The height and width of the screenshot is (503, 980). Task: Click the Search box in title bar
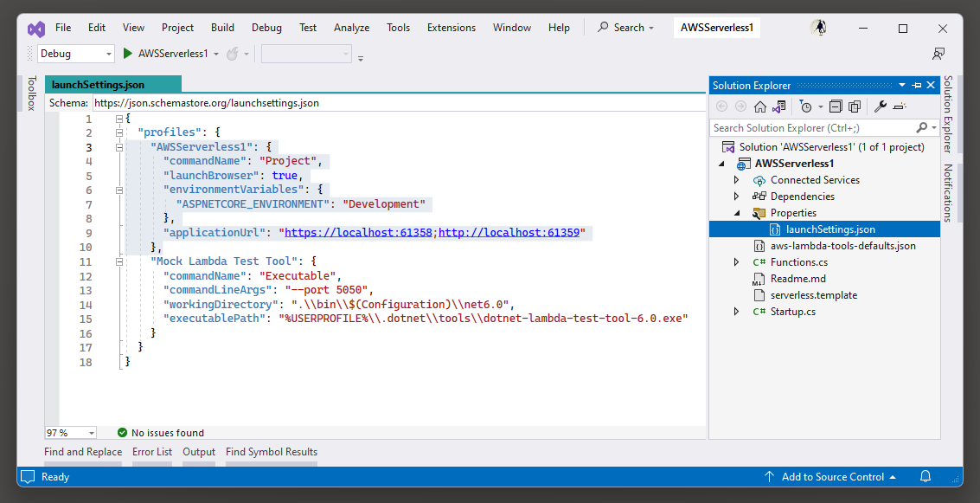[626, 28]
